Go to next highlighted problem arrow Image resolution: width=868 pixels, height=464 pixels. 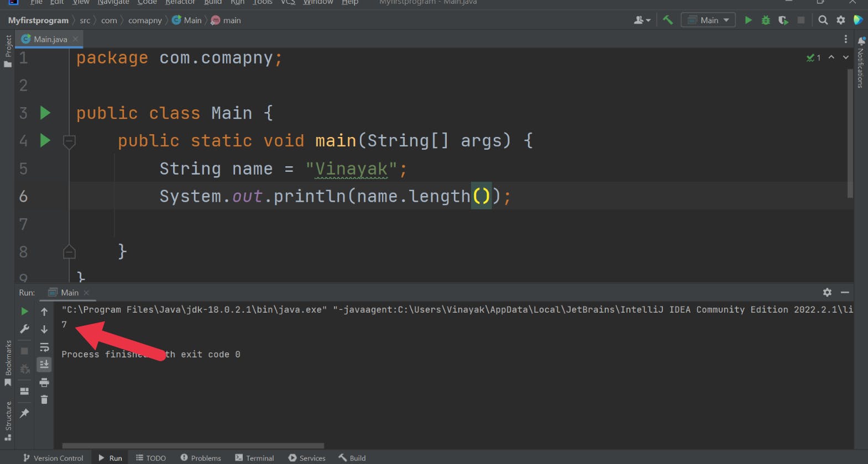(845, 57)
